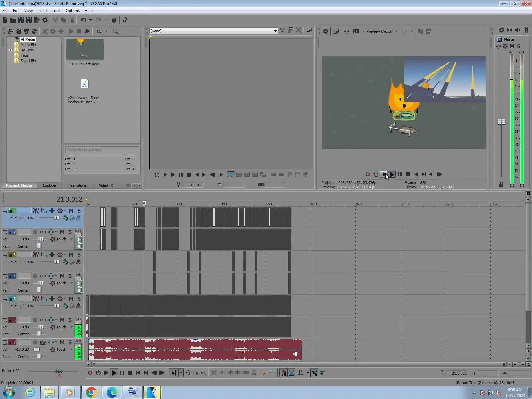The height and width of the screenshot is (399, 532).
Task: Expand the By Type media folder
Action: pyautogui.click(x=11, y=50)
